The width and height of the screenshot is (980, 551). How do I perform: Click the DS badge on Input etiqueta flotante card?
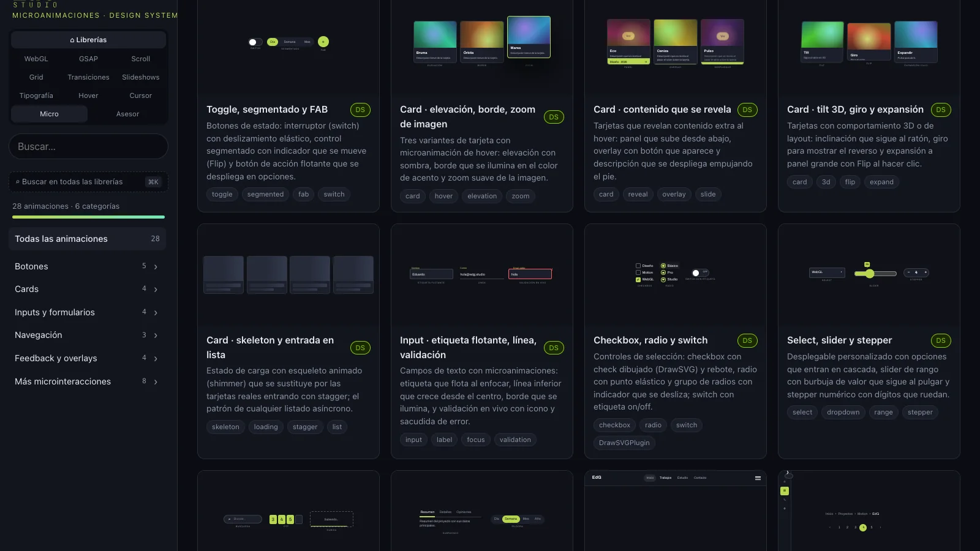tap(554, 348)
